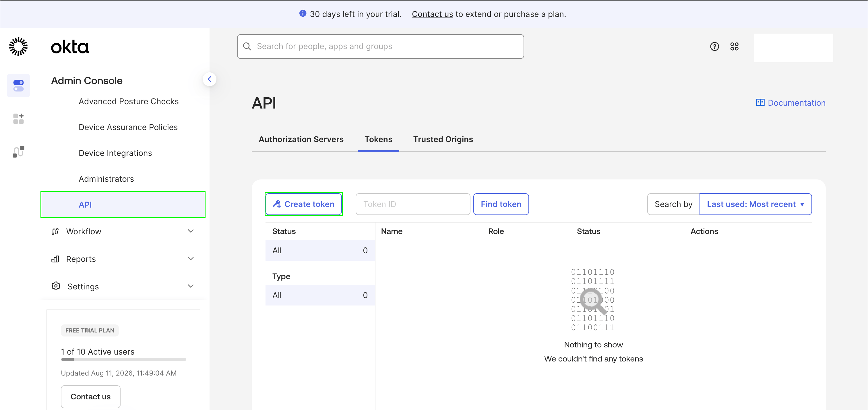This screenshot has height=410, width=868.
Task: Click the active users progress bar
Action: point(123,360)
